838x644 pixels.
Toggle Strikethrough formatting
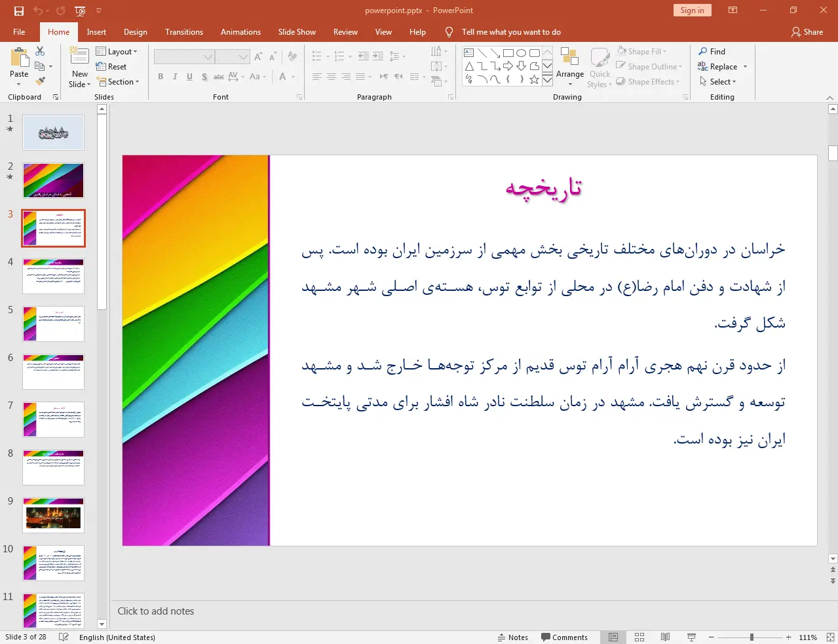click(x=219, y=77)
